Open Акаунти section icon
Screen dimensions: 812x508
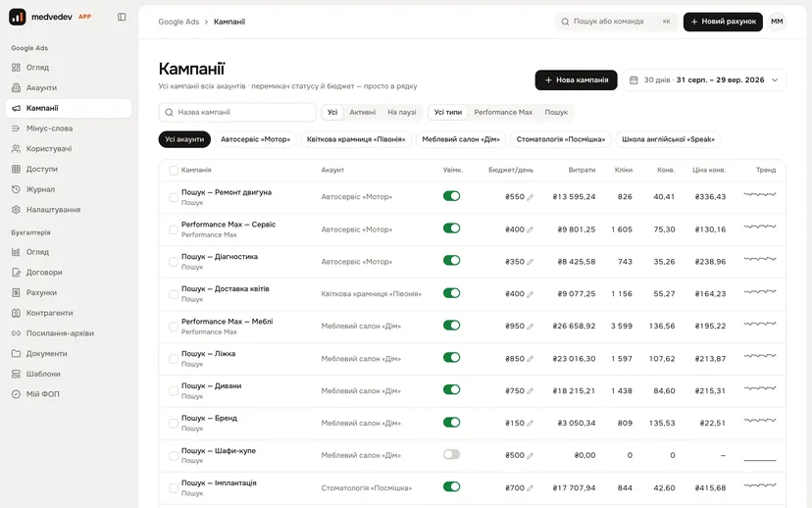pyautogui.click(x=16, y=87)
